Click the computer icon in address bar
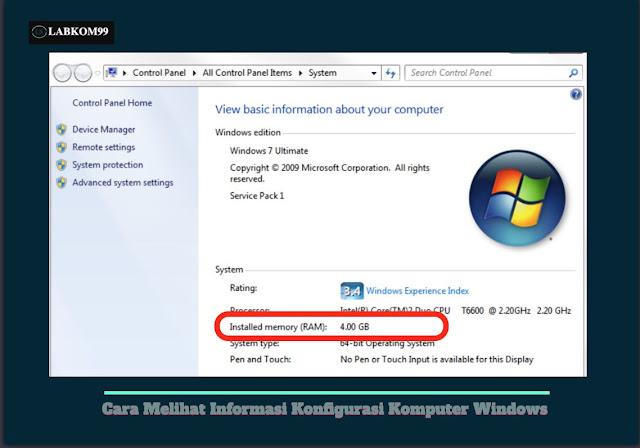Image resolution: width=640 pixels, height=448 pixels. point(111,73)
